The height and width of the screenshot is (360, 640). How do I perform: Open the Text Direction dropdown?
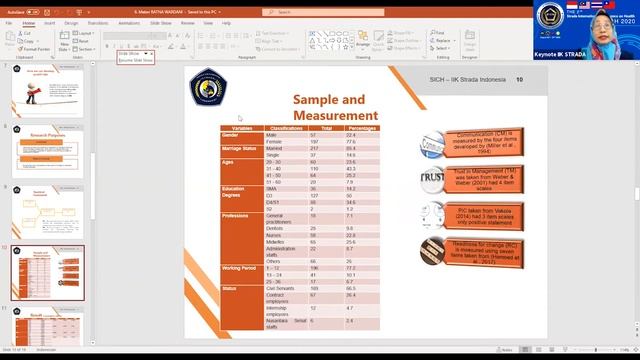pyautogui.click(x=272, y=33)
